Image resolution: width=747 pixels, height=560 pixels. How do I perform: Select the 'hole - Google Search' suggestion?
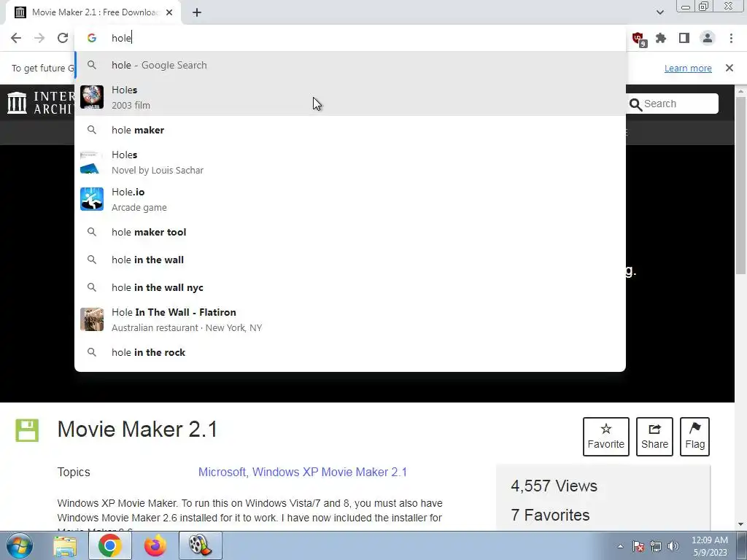(x=350, y=65)
